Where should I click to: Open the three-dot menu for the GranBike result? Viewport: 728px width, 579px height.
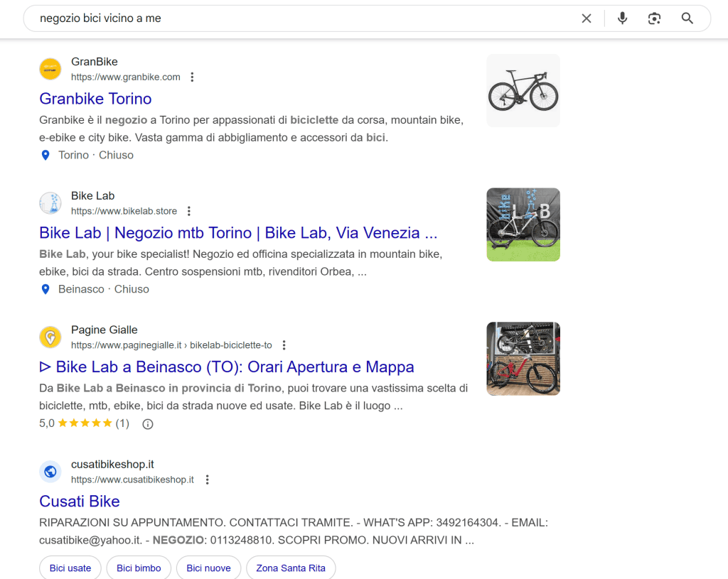tap(192, 77)
